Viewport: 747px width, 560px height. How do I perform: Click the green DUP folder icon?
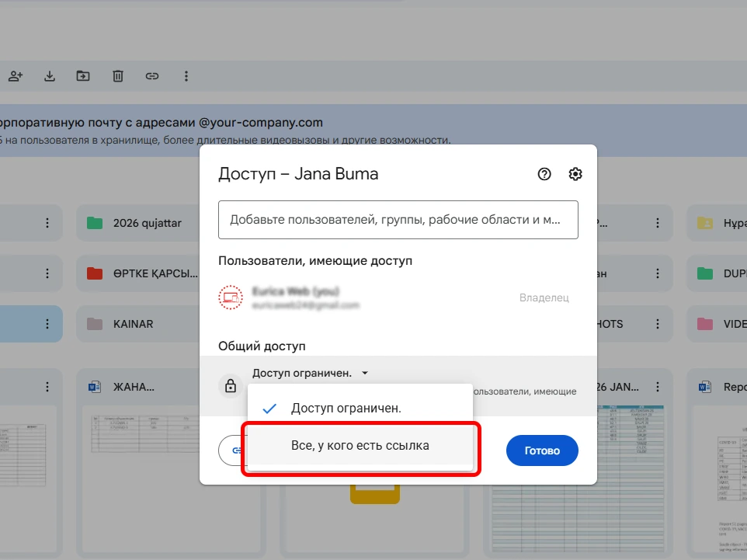[x=704, y=273]
